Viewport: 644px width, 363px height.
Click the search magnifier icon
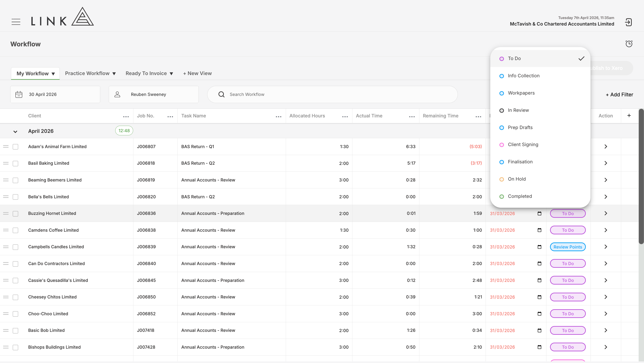[221, 94]
